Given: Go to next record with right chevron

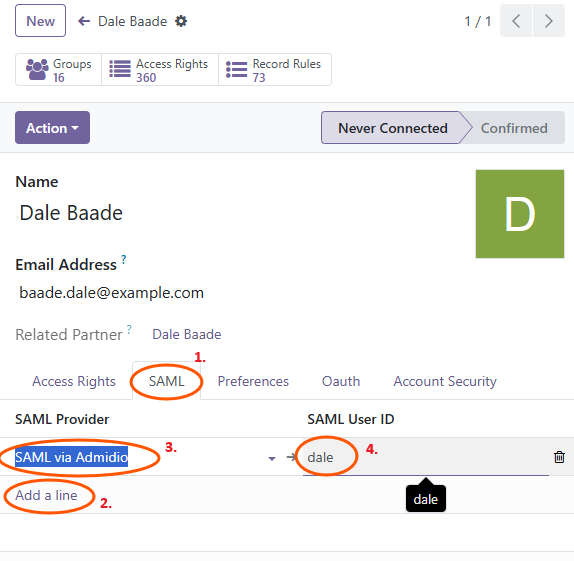Looking at the screenshot, I should tap(548, 21).
